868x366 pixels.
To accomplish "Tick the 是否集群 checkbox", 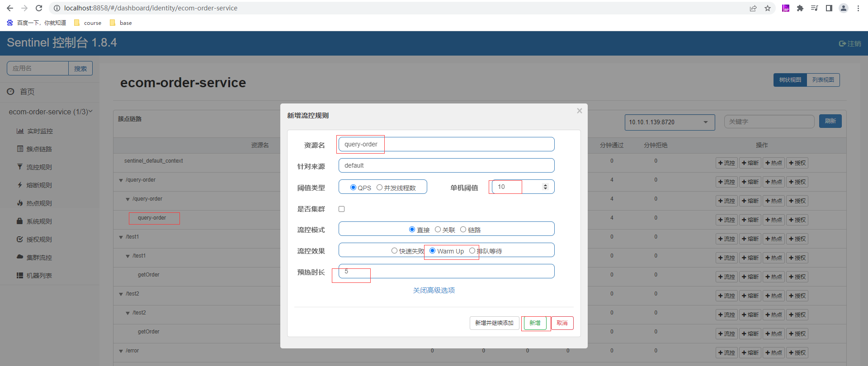I will [342, 209].
